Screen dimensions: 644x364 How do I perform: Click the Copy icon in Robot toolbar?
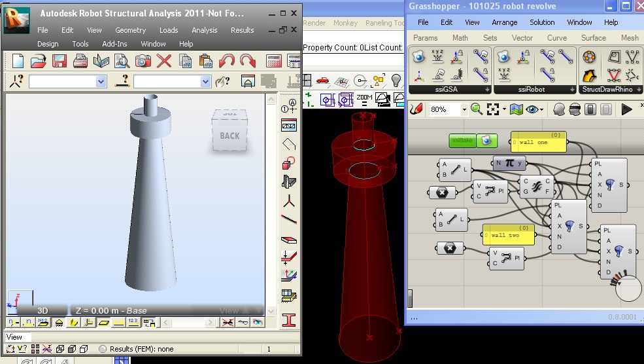185,62
